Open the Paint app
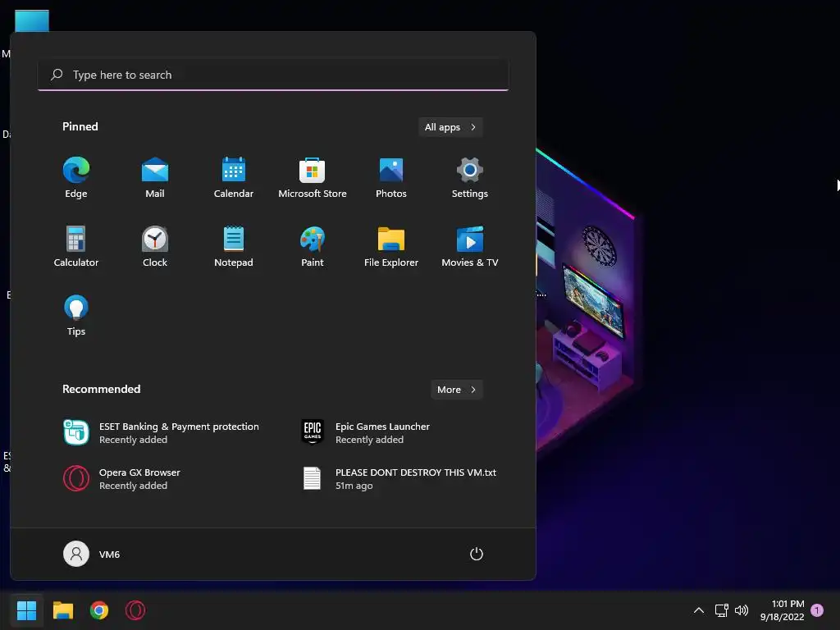The height and width of the screenshot is (630, 840). pos(313,246)
